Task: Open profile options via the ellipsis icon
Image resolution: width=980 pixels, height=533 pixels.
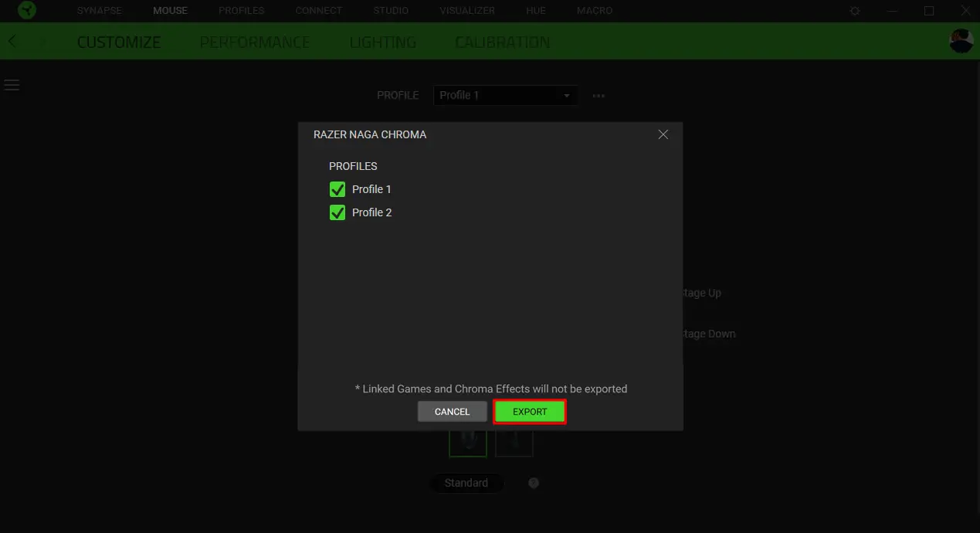Action: pyautogui.click(x=599, y=95)
